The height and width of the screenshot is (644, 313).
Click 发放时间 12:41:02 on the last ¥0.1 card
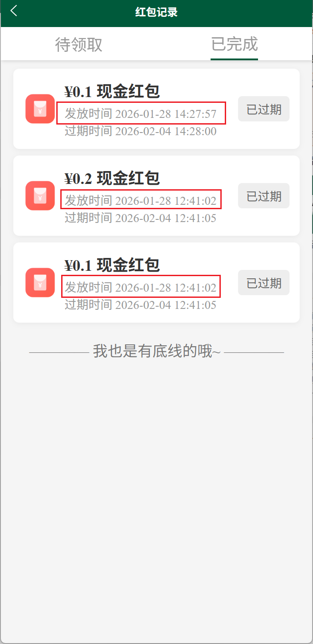(141, 288)
